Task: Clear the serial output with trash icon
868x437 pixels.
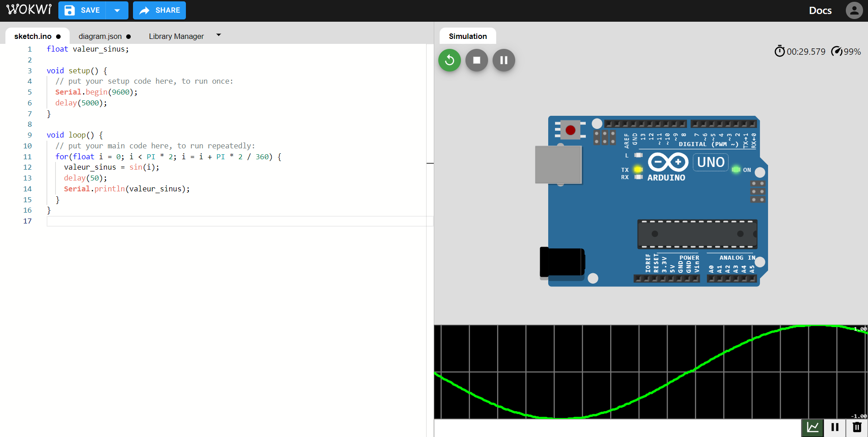Action: [857, 427]
